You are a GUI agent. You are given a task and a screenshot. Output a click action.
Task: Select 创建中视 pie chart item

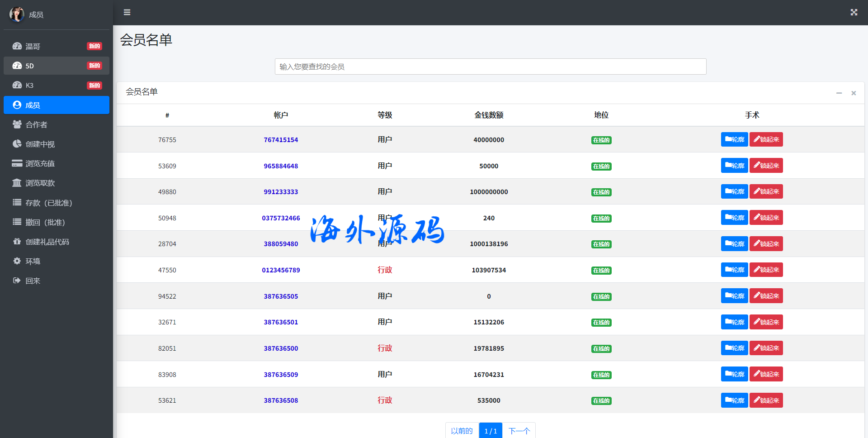click(40, 144)
